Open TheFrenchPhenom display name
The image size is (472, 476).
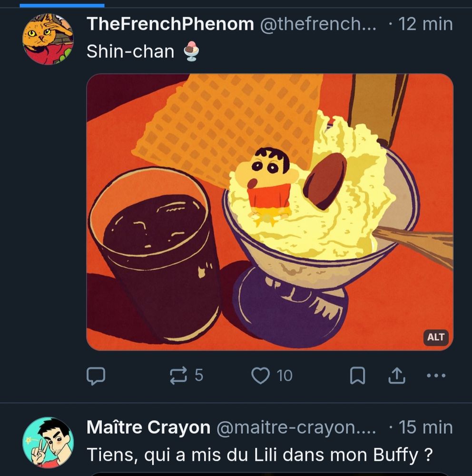pos(170,24)
